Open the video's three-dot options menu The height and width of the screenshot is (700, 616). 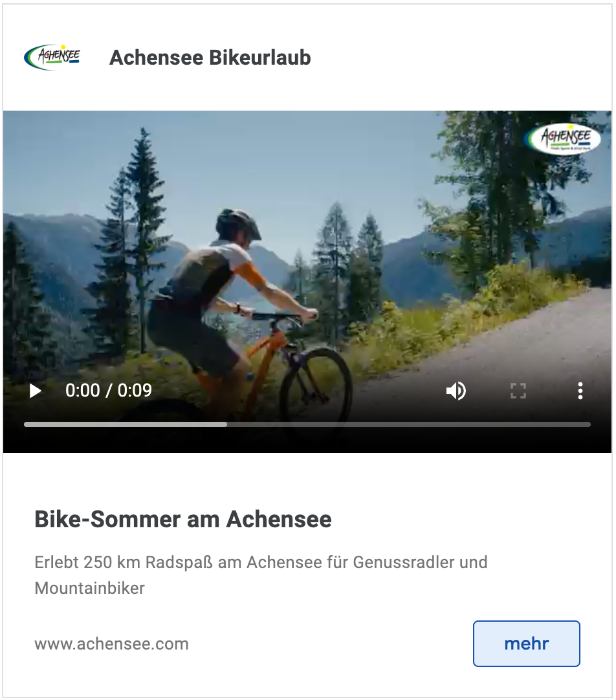point(580,391)
